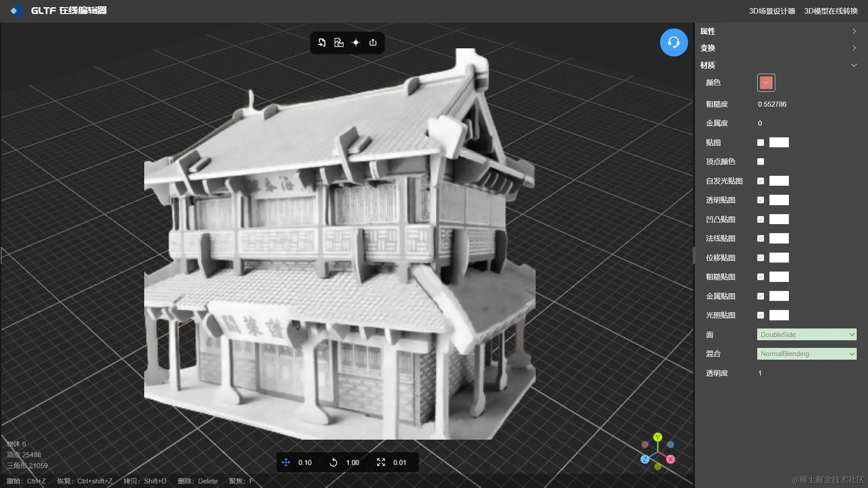Screen dimensions: 868x488
Task: Open the 3D场景设计器 menu link
Action: pyautogui.click(x=772, y=11)
